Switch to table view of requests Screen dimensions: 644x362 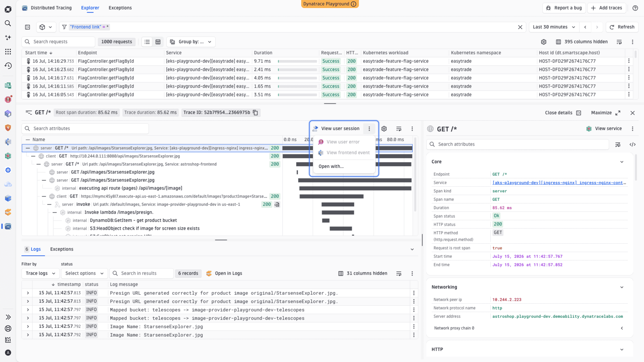tap(158, 42)
